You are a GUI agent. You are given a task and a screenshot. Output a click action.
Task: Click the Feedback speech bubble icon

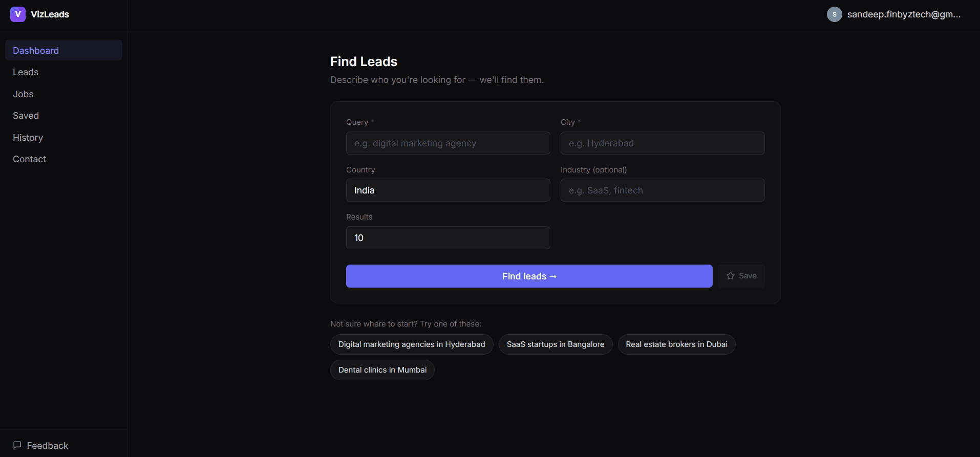(x=17, y=445)
